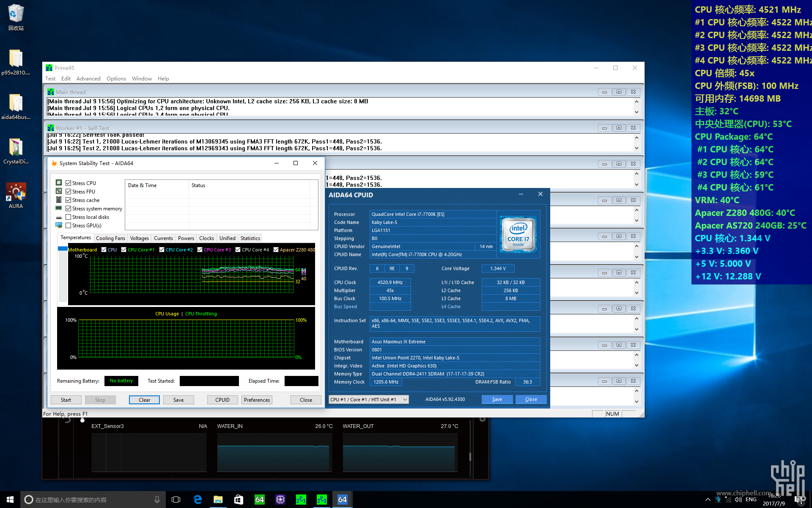Switch to the Statistics tab

coord(250,238)
